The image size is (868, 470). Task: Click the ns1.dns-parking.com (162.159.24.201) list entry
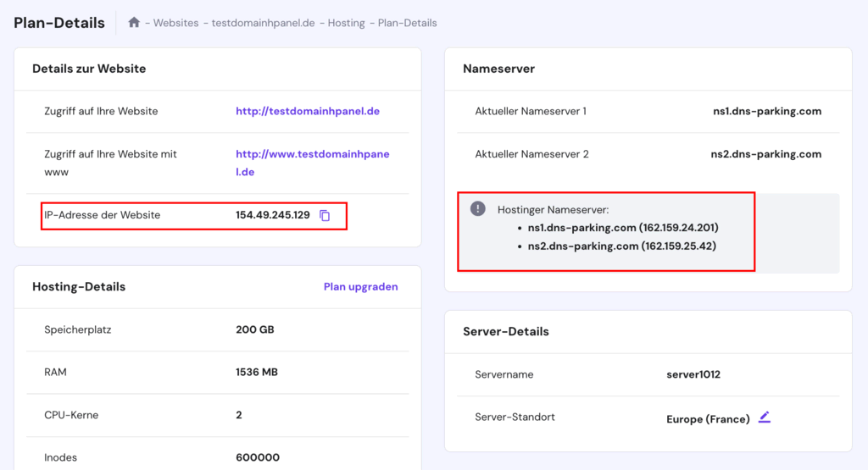tap(623, 228)
